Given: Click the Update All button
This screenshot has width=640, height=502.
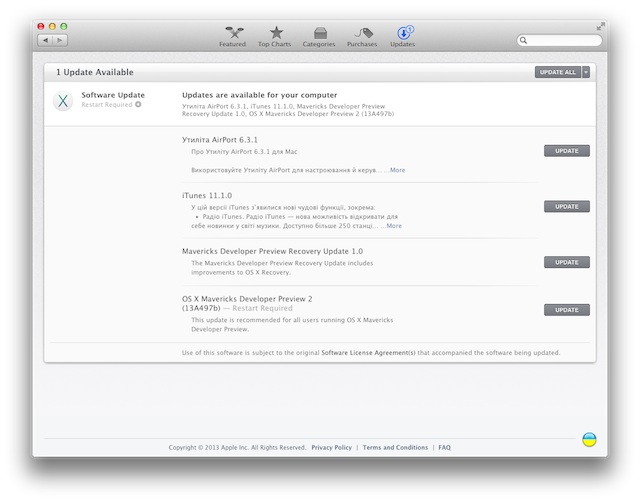Looking at the screenshot, I should pos(558,72).
